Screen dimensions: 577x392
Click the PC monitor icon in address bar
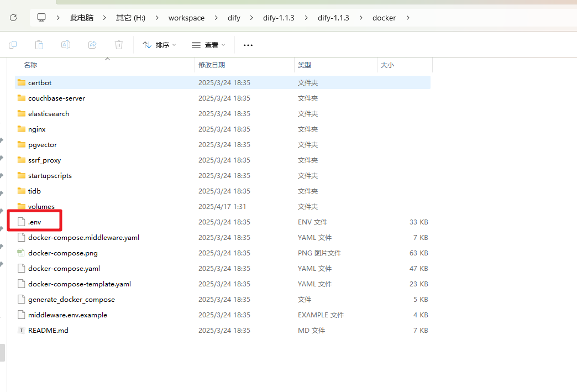41,18
